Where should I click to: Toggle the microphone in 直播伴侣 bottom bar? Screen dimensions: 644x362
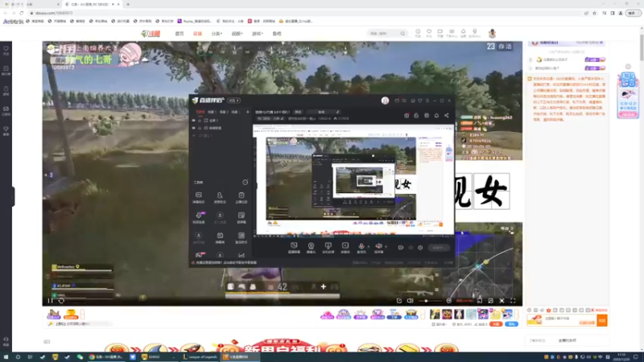click(361, 248)
